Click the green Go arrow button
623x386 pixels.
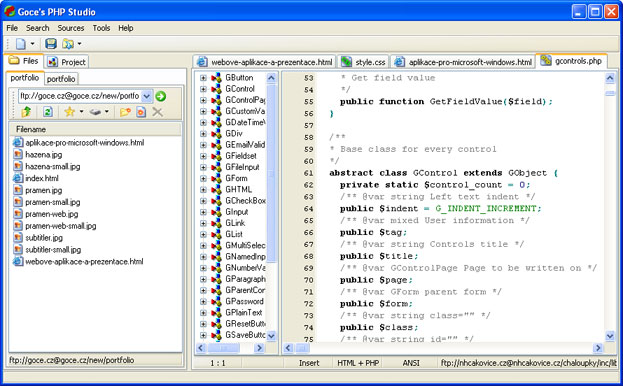point(161,96)
